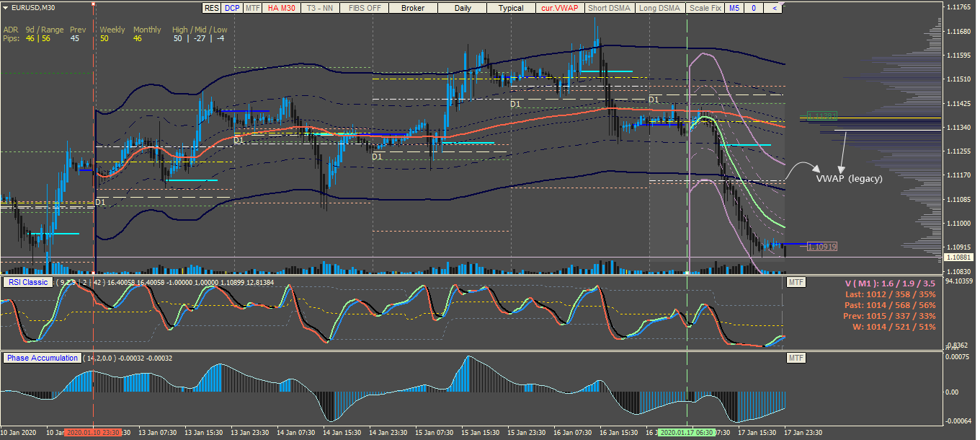980x440 pixels.
Task: Click the Phase Accumulation ( 14,2,0.0 ) values text
Action: coord(128,358)
